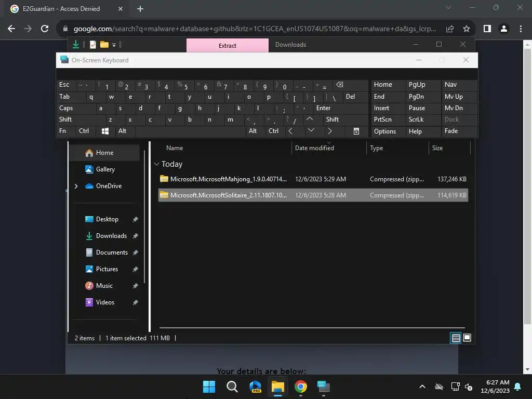This screenshot has width=532, height=399.
Task: Open Downloads in navigation pane
Action: [111, 236]
